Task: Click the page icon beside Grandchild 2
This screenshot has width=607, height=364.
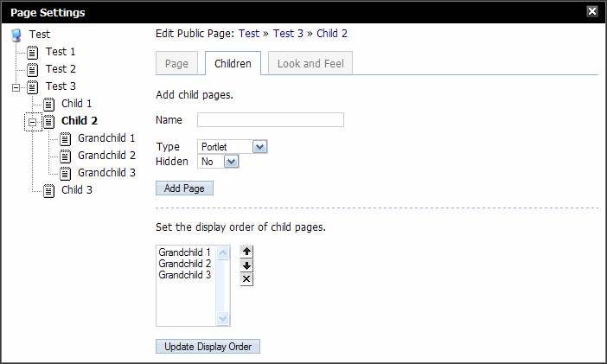Action: [66, 156]
